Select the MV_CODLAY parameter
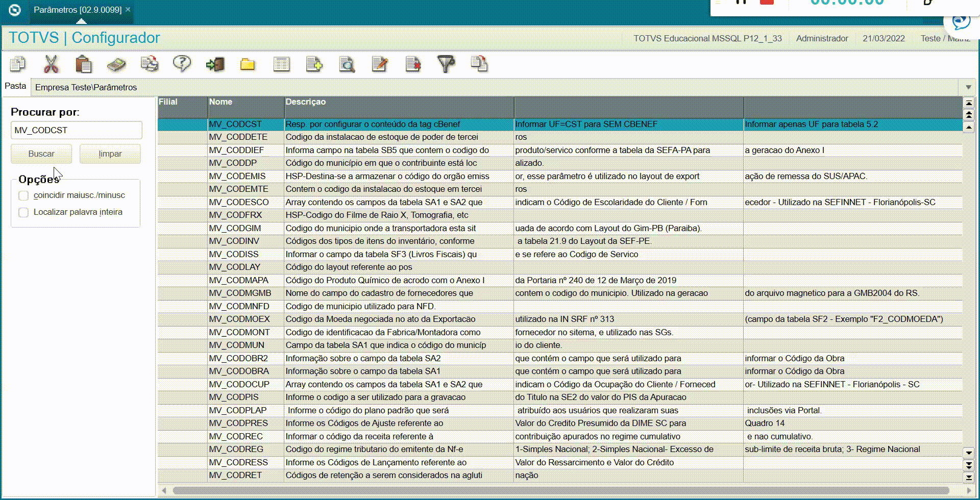 [560, 267]
